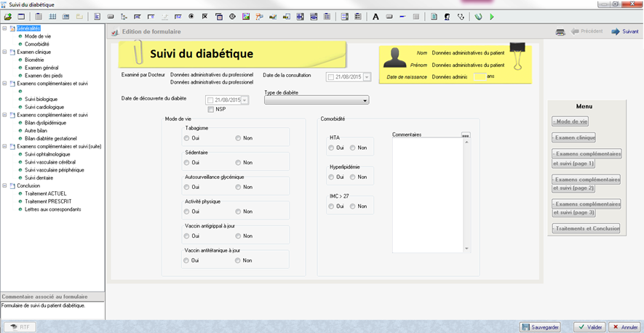Collapse the Conclusion tree node
644x333 pixels.
tap(4, 185)
